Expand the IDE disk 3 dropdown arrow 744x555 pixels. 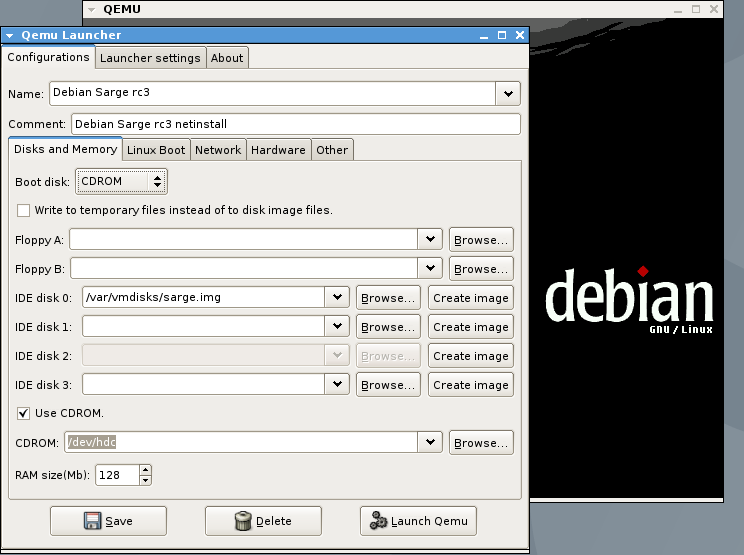click(337, 384)
